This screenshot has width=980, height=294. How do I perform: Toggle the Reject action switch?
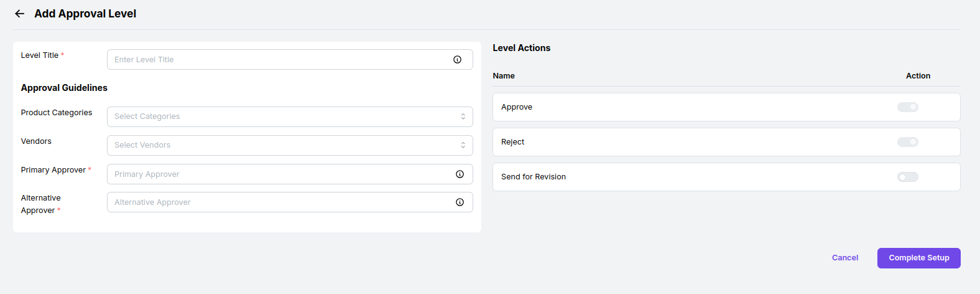point(907,142)
